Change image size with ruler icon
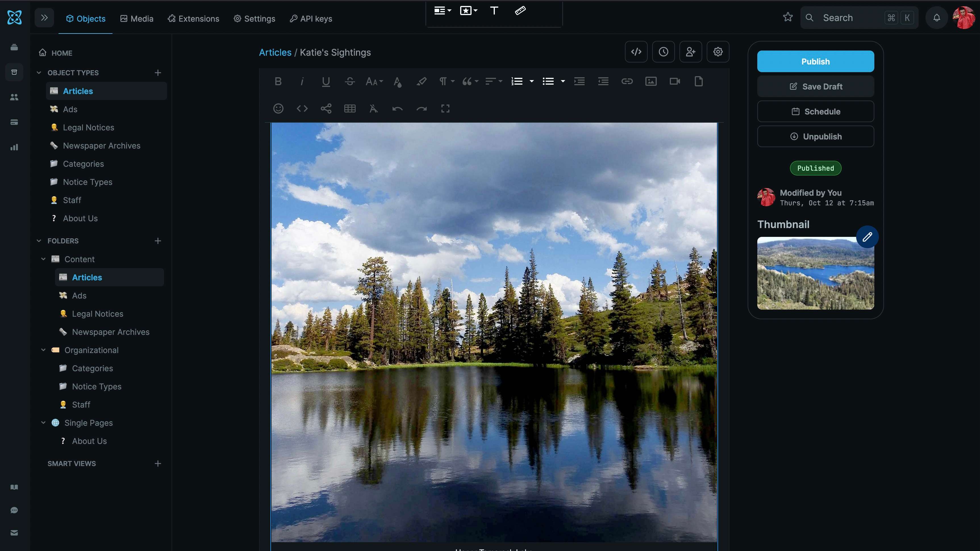The height and width of the screenshot is (551, 980). (520, 11)
